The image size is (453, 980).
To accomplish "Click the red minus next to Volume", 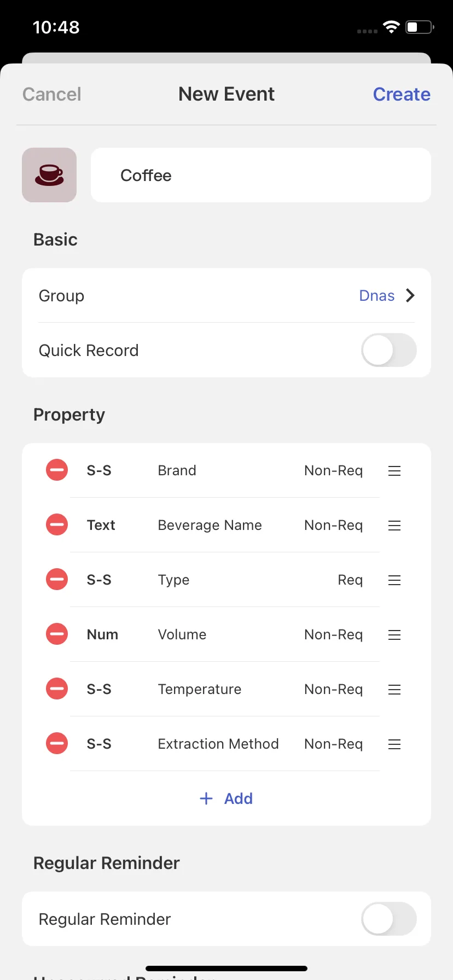I will tap(57, 634).
